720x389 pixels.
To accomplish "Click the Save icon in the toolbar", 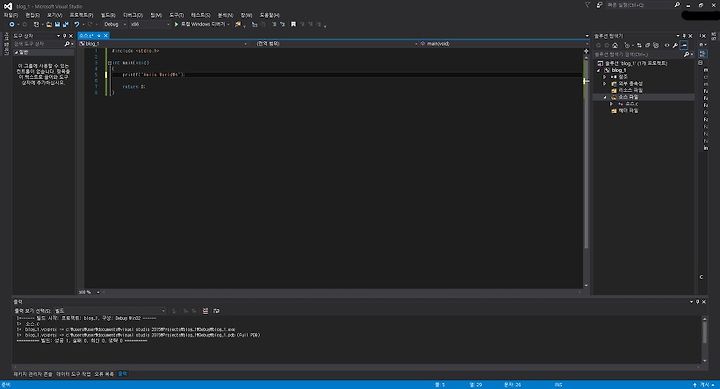I will pyautogui.click(x=57, y=24).
